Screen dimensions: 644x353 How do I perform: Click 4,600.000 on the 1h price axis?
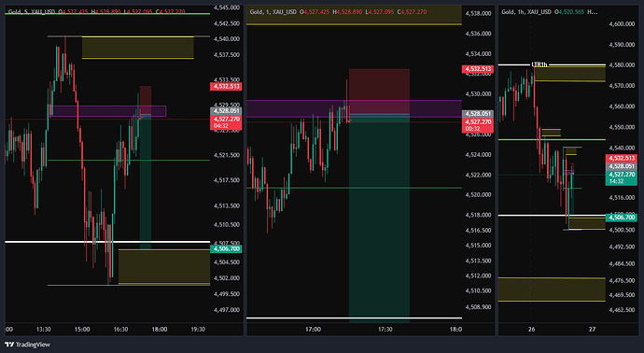coord(623,24)
